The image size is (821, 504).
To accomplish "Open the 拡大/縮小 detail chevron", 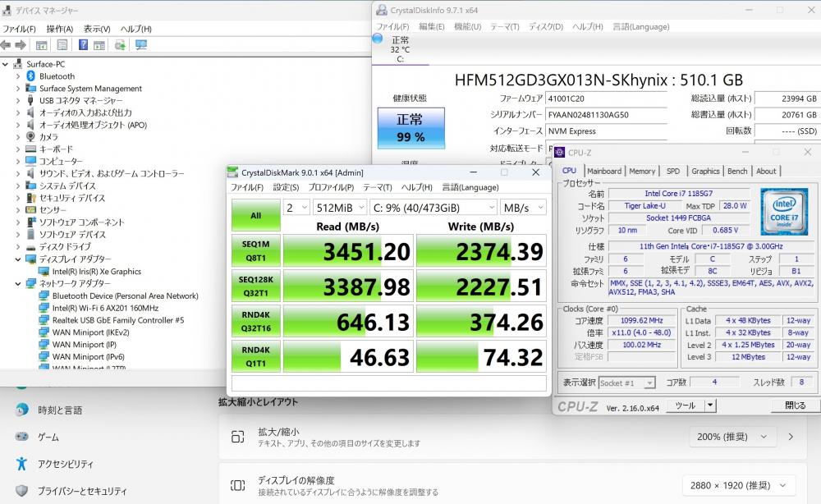I will [791, 437].
